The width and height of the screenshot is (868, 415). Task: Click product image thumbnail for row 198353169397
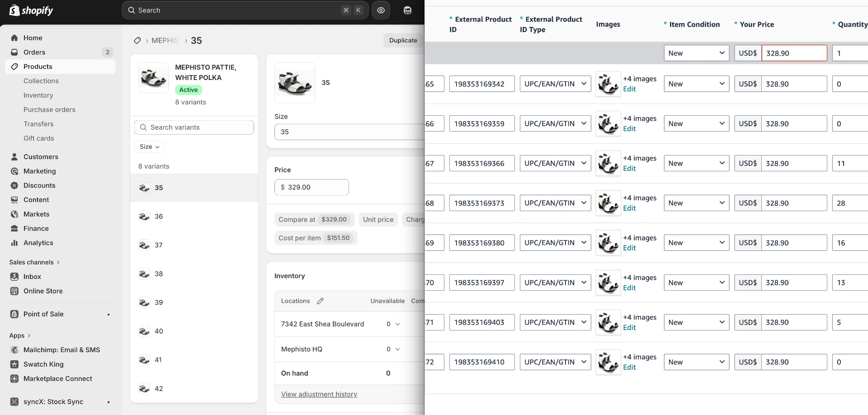[608, 283]
